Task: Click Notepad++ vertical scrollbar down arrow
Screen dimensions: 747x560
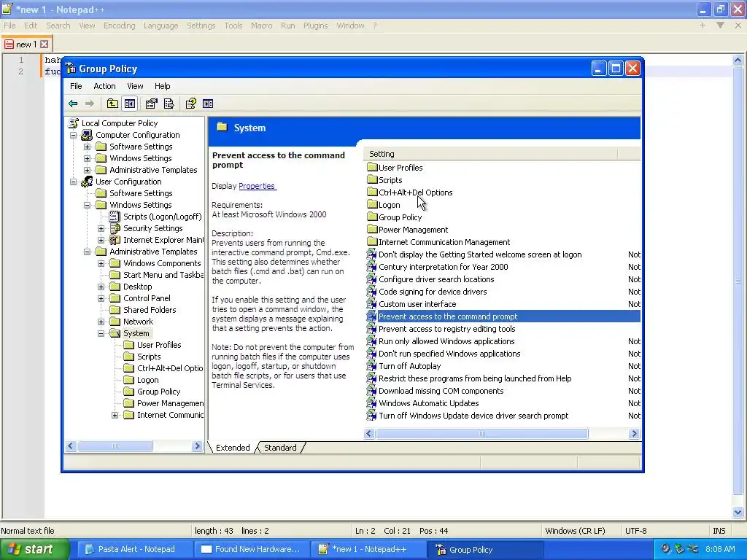Action: tap(738, 513)
